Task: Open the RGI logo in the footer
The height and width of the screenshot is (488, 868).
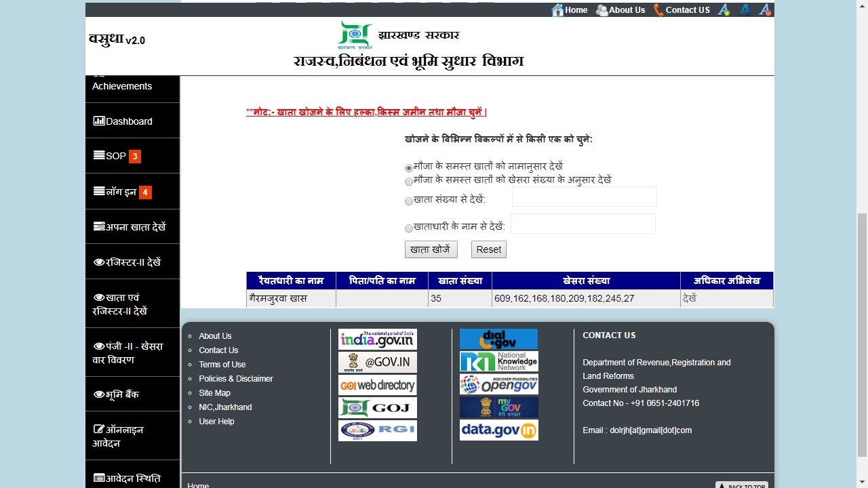Action: 378,430
